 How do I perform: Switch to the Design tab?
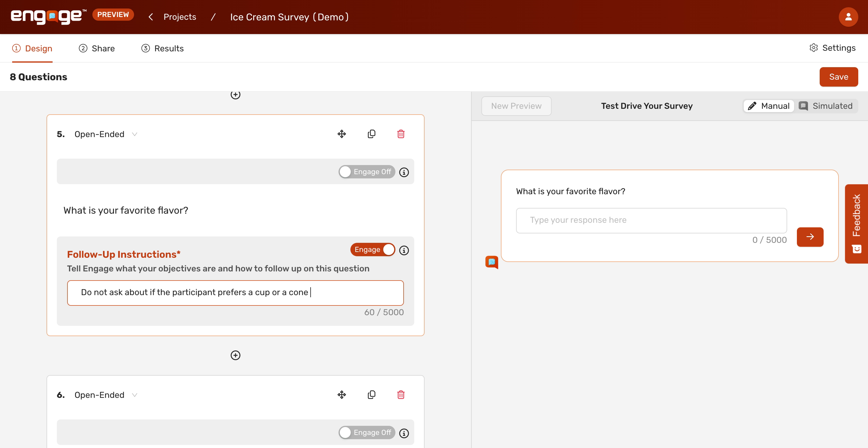[x=32, y=48]
